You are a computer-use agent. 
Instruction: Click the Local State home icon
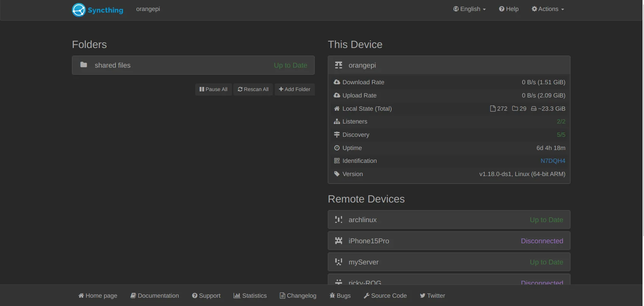click(x=337, y=108)
